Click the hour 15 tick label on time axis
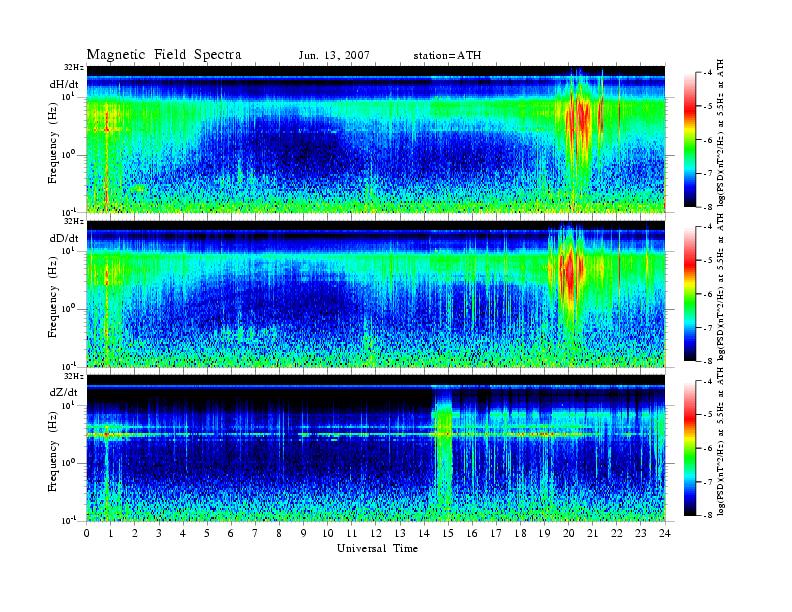Screen dimensions: 792x612 [448, 533]
